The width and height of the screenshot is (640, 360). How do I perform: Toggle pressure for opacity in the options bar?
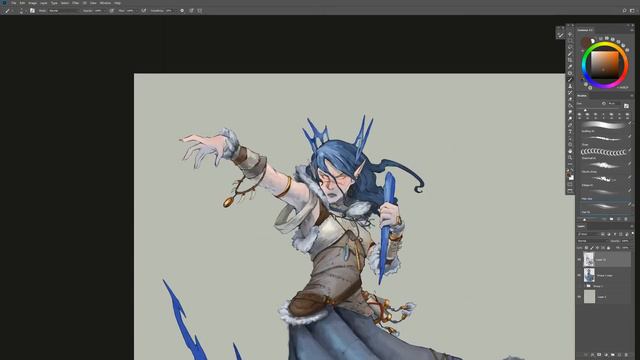tap(111, 11)
